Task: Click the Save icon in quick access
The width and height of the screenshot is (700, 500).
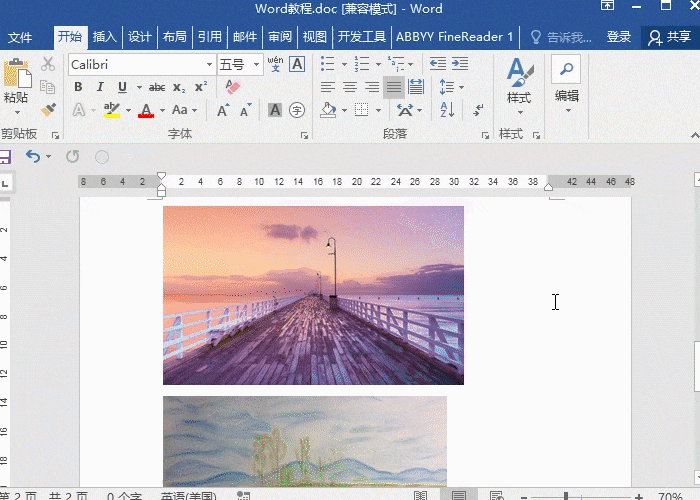Action: pos(4,157)
